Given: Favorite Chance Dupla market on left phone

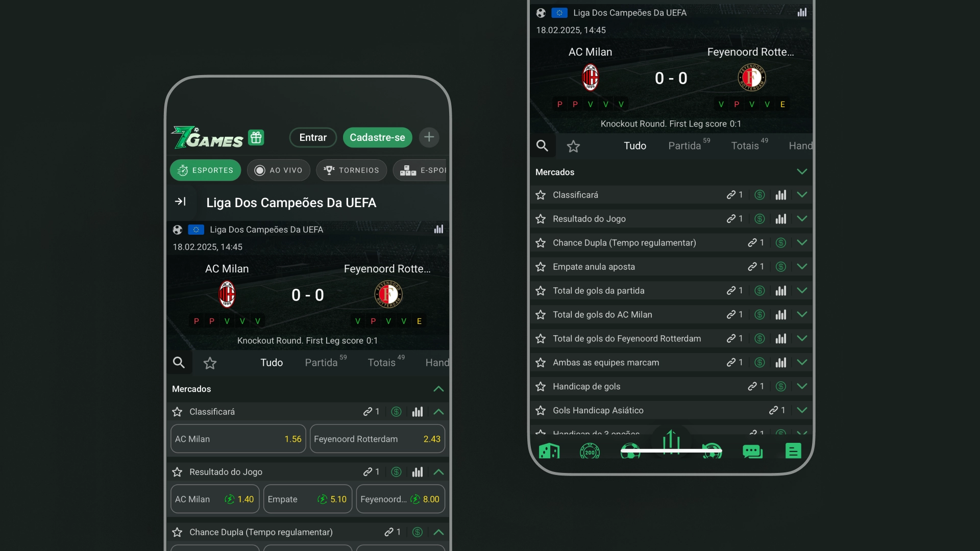Looking at the screenshot, I should click(x=177, y=532).
